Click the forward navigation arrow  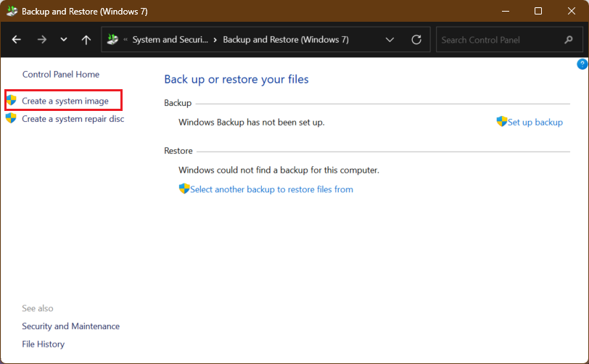[41, 39]
